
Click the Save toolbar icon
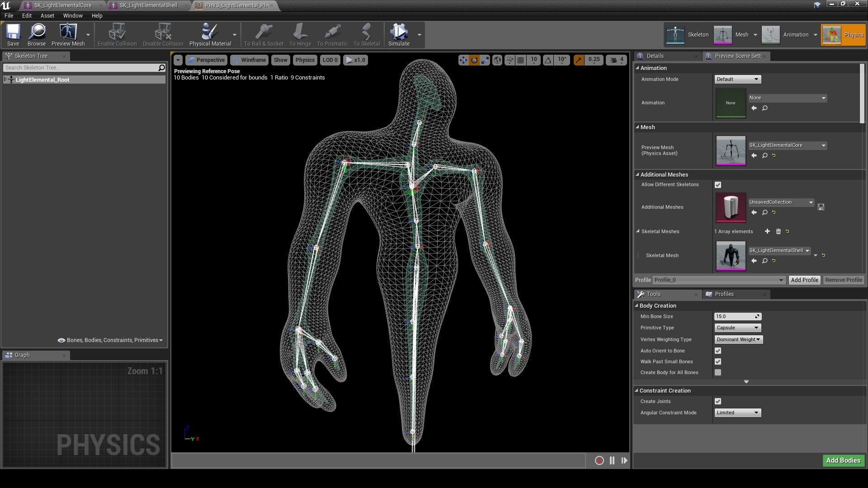pos(13,35)
